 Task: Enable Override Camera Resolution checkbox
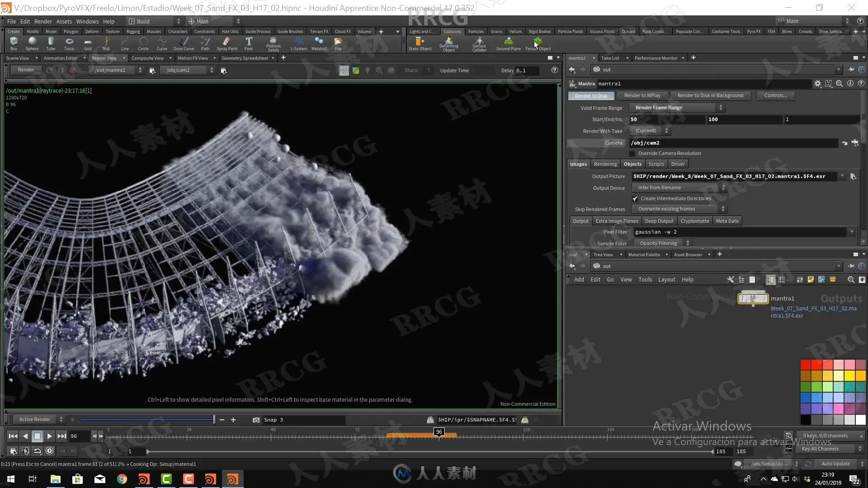[x=632, y=154]
